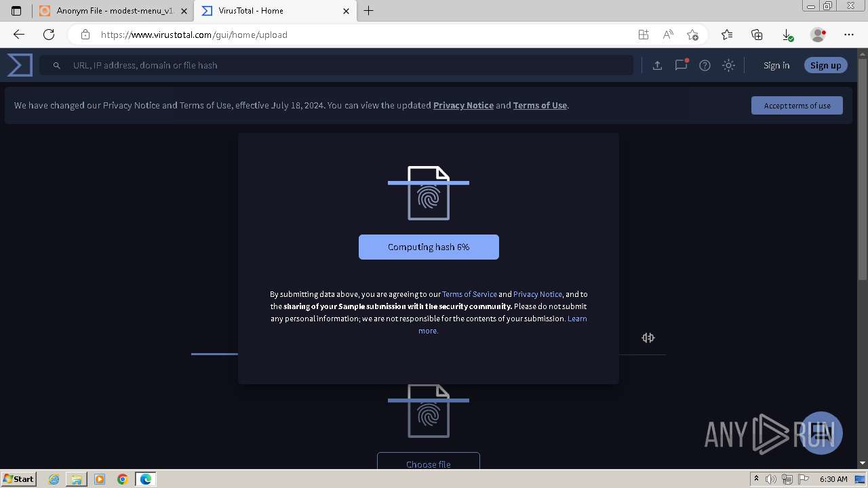Image resolution: width=868 pixels, height=488 pixels.
Task: Open the Terms of Use link in banner
Action: (540, 106)
